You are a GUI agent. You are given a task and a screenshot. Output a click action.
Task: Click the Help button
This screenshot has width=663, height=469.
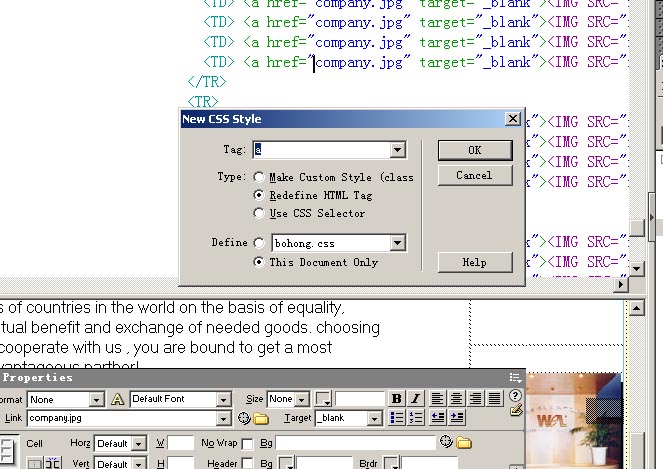pyautogui.click(x=475, y=262)
